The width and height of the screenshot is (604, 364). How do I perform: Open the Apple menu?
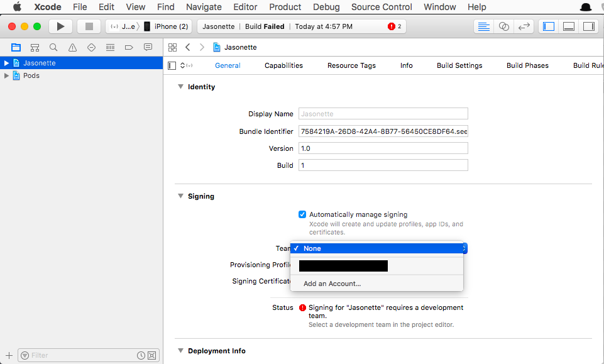coord(18,7)
